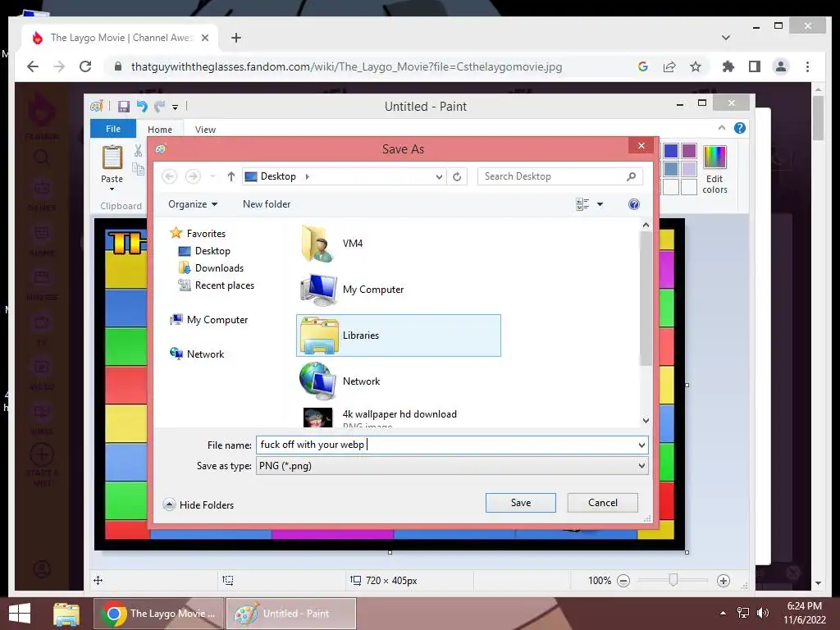Viewport: 840px width, 630px height.
Task: Select the 4k wallpaper hd download file
Action: click(399, 417)
